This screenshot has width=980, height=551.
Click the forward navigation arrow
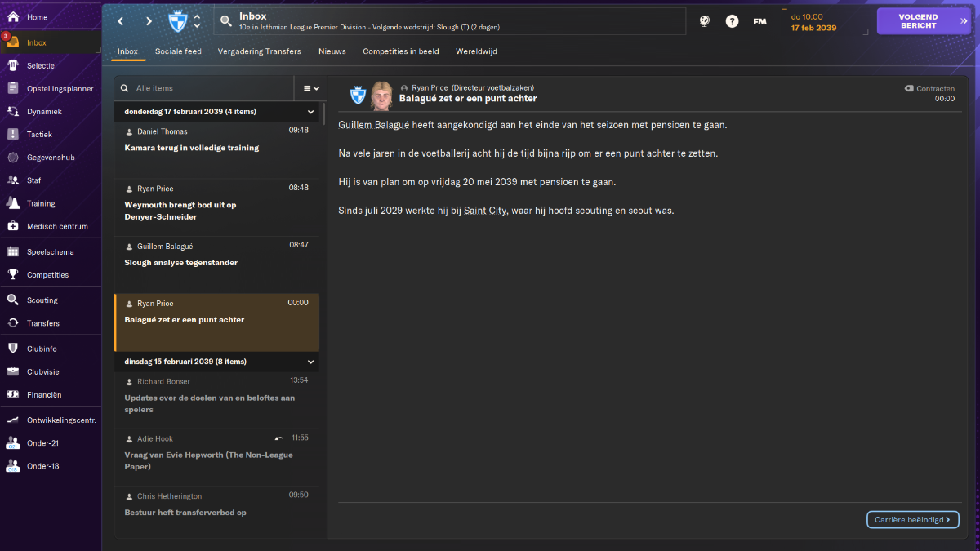coord(149,21)
